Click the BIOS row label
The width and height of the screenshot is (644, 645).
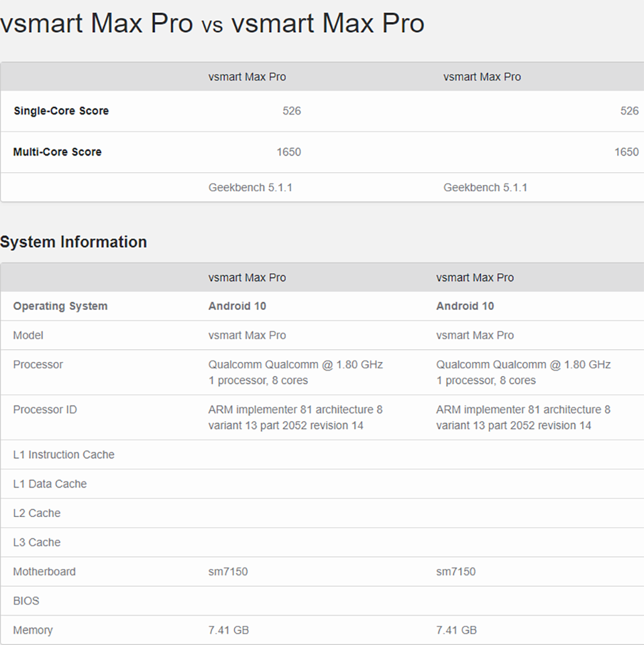26,601
